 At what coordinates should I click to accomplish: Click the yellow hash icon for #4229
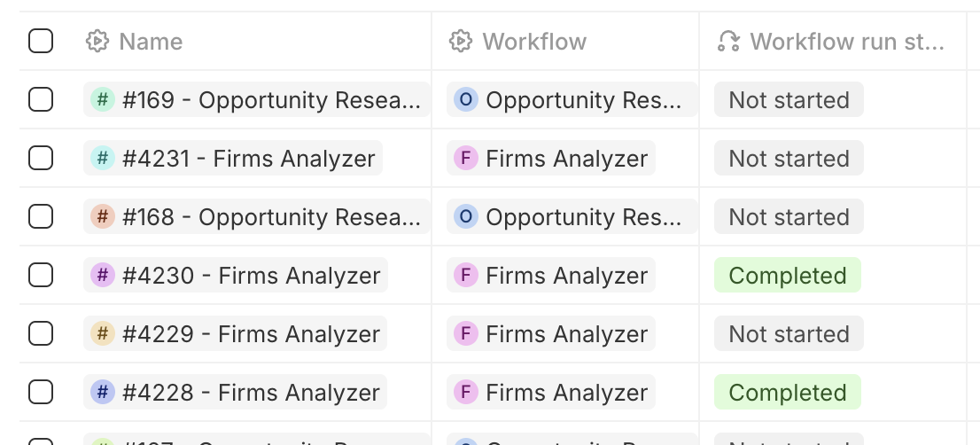pos(103,334)
